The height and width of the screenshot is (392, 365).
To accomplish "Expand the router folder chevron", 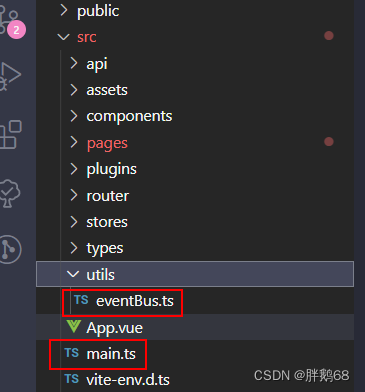I will pos(74,195).
